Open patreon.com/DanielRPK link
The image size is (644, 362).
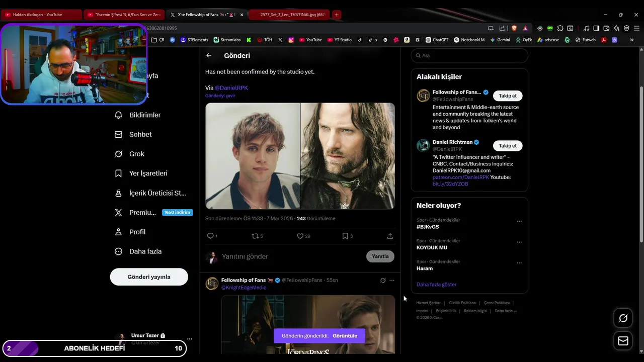pyautogui.click(x=460, y=177)
